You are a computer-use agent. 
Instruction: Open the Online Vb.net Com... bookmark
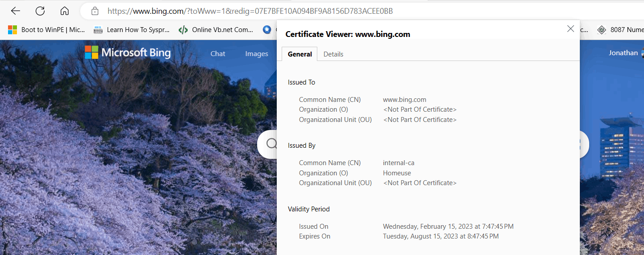216,30
